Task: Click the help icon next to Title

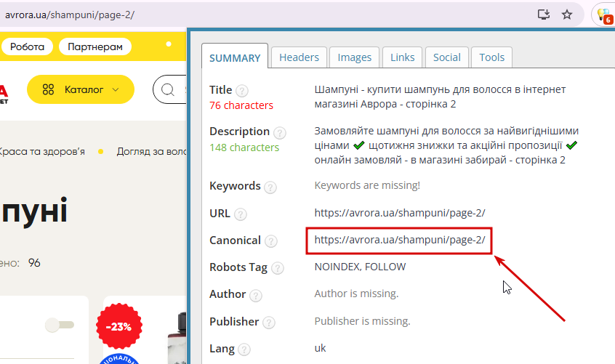Action: [242, 91]
